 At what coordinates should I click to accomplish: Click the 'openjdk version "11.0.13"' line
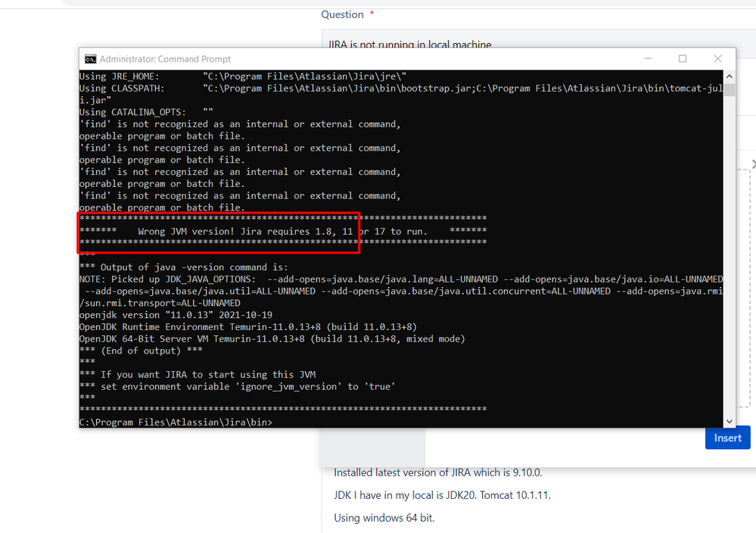[176, 315]
